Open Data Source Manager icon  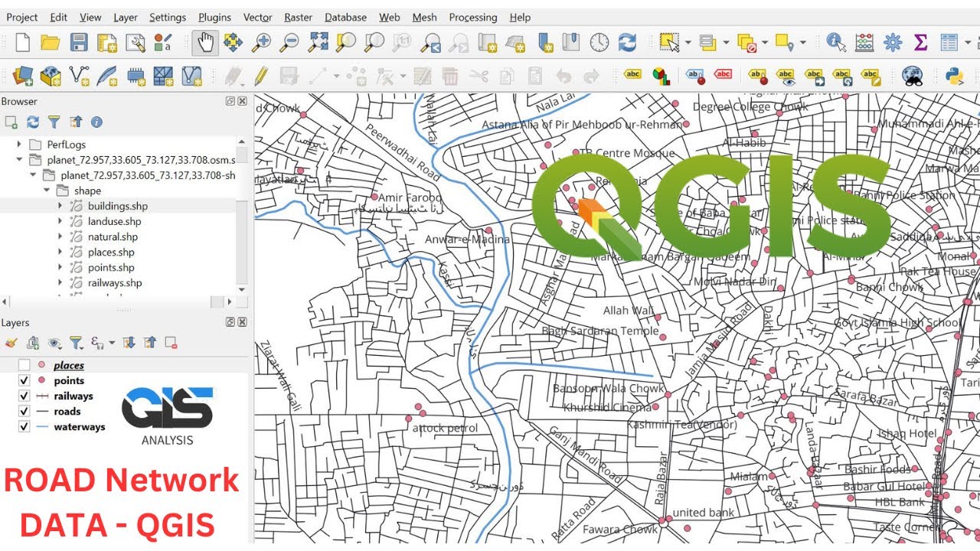22,76
